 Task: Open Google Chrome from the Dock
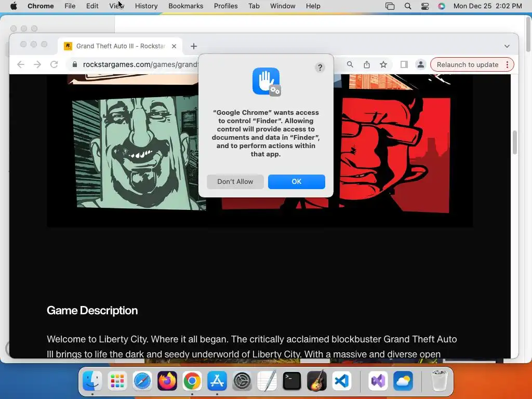[x=192, y=381]
